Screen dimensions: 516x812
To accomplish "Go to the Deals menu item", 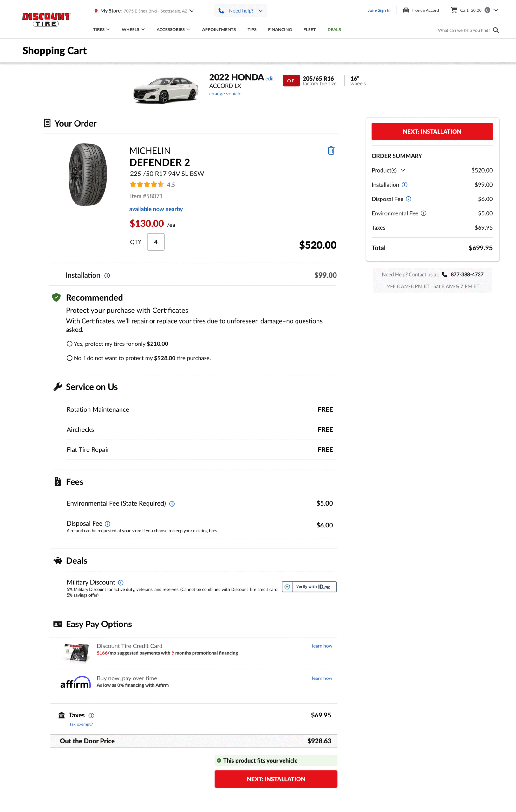I will [x=334, y=30].
